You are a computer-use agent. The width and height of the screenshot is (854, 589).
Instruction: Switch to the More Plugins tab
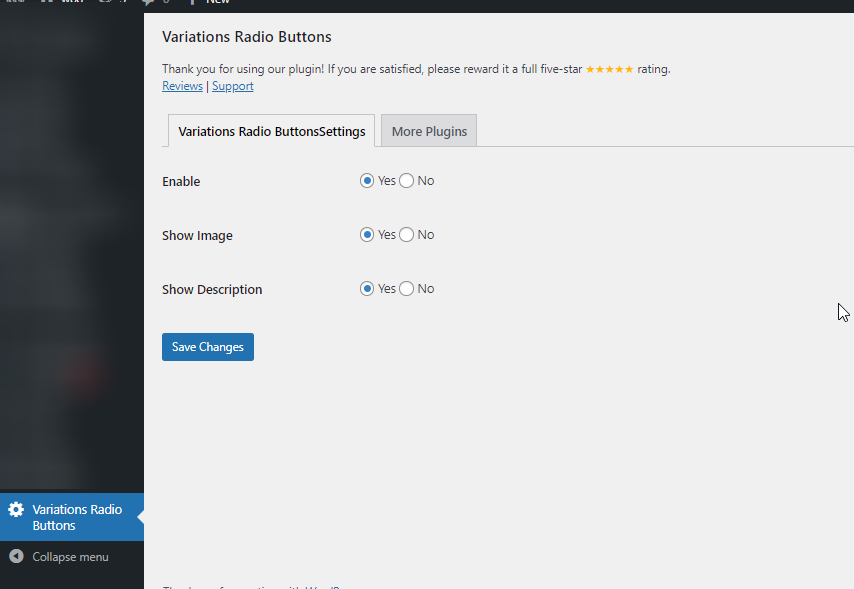[429, 131]
